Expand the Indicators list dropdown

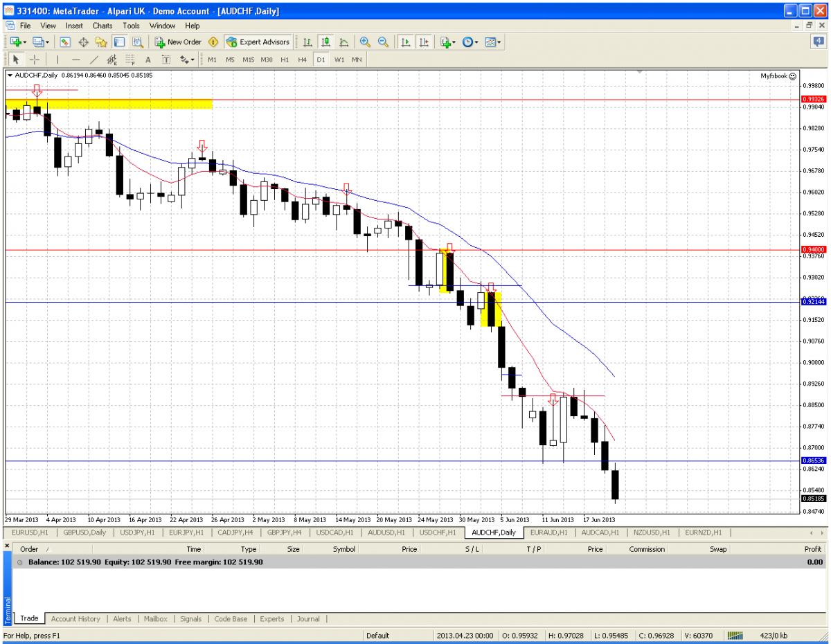coord(447,42)
